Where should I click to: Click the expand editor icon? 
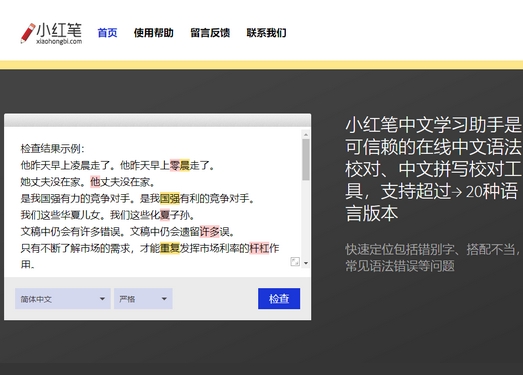(295, 262)
